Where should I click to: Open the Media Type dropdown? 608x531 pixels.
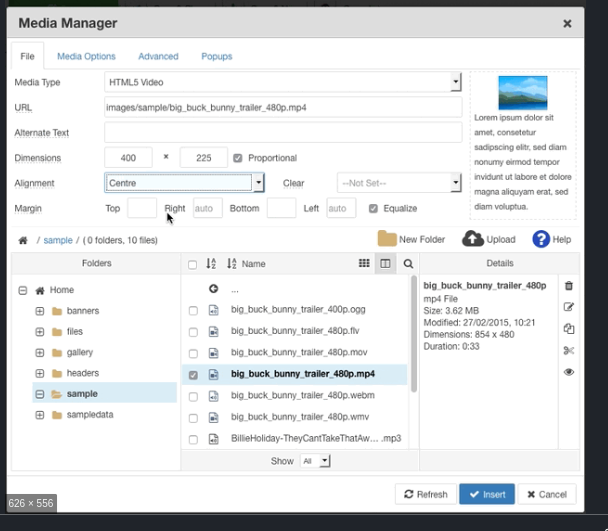pos(283,82)
